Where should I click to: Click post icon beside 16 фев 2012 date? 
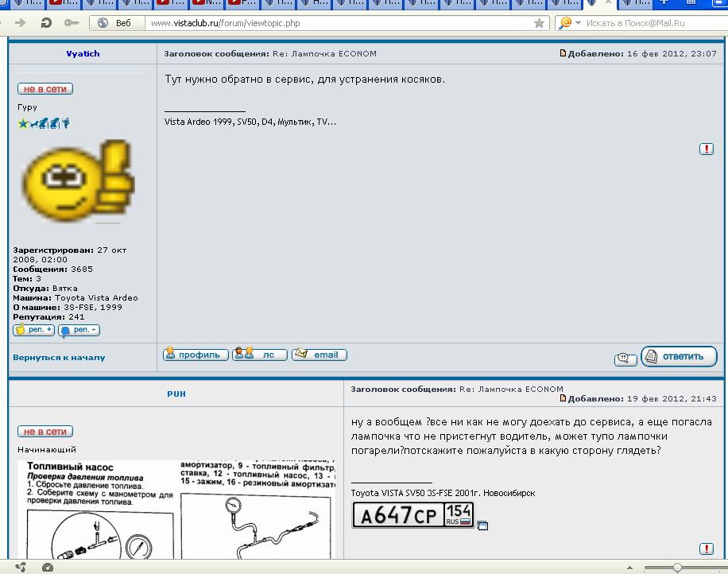click(x=563, y=54)
